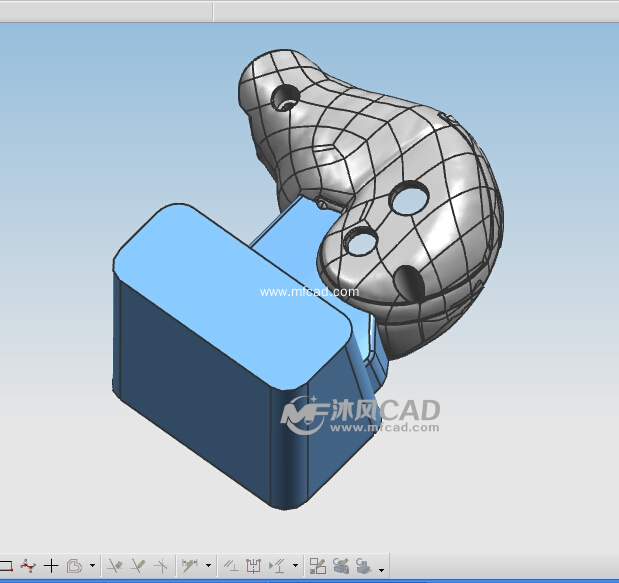Open the dimension tool dropdown arrow
This screenshot has height=583, width=619.
click(208, 566)
